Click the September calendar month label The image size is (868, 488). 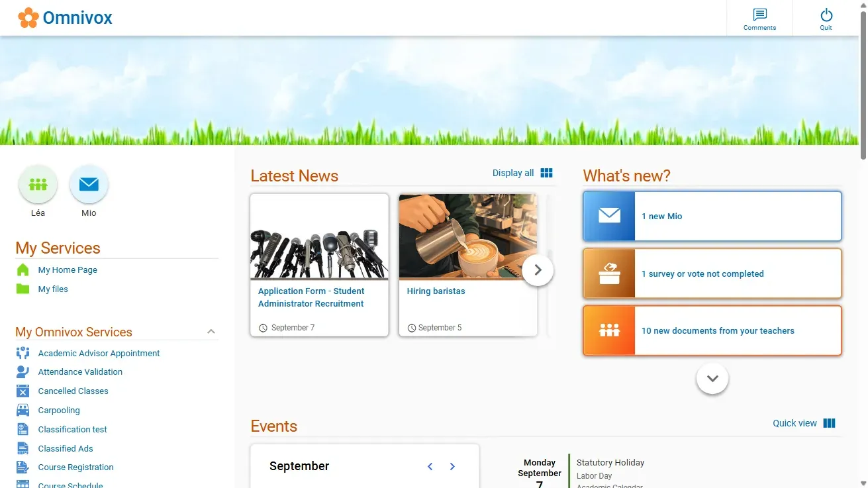(299, 466)
